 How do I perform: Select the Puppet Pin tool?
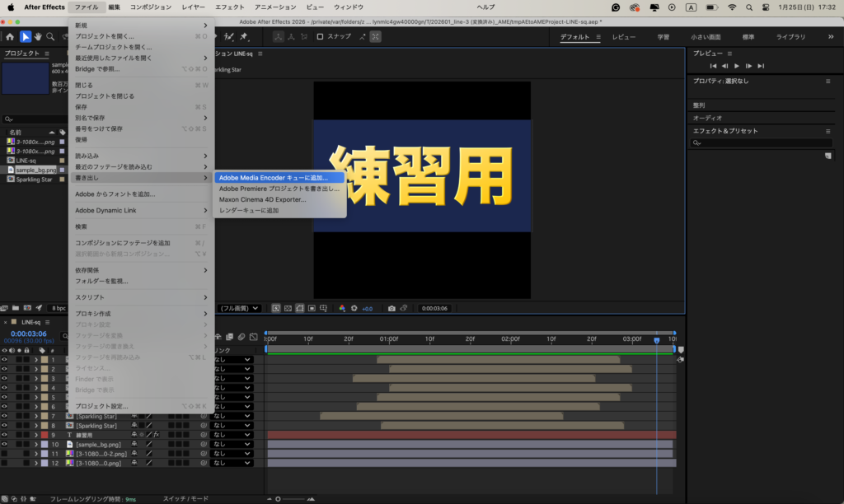pos(244,37)
